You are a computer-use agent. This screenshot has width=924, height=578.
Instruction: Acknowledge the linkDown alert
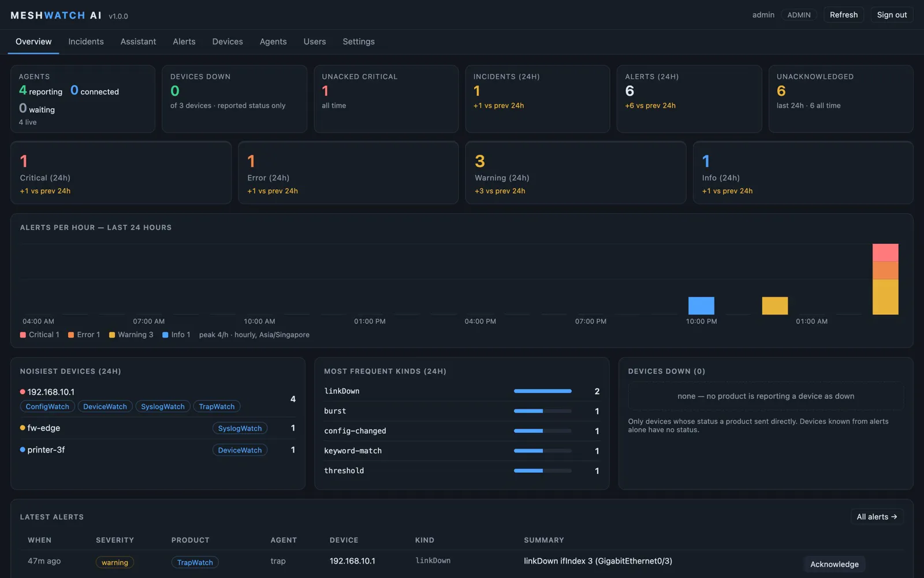pos(834,564)
